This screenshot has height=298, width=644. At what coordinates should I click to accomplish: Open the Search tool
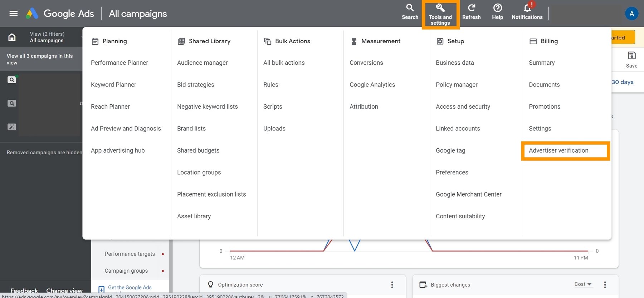click(410, 12)
